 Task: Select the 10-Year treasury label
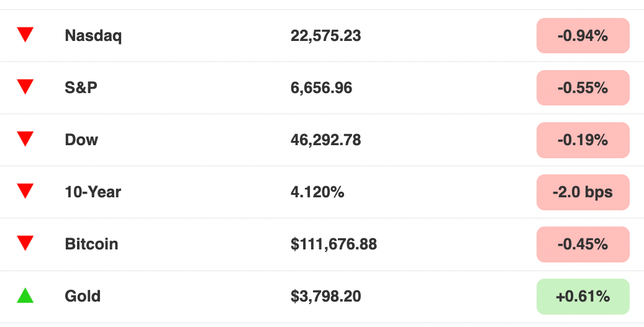click(93, 192)
